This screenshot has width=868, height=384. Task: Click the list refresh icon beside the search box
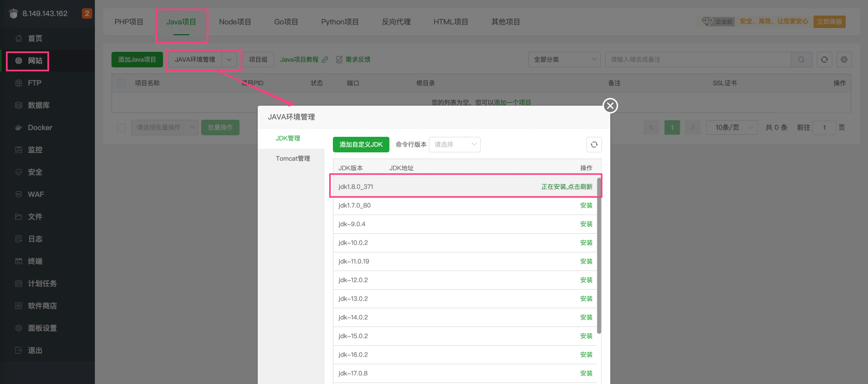tap(824, 60)
